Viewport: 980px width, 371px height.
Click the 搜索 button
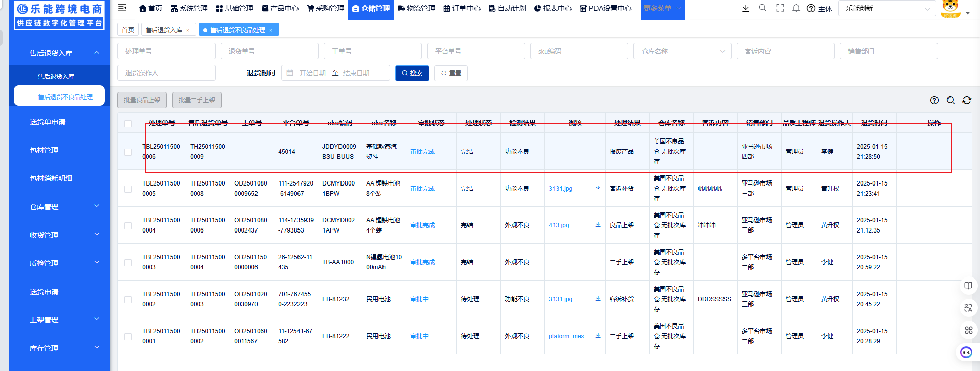click(x=412, y=73)
